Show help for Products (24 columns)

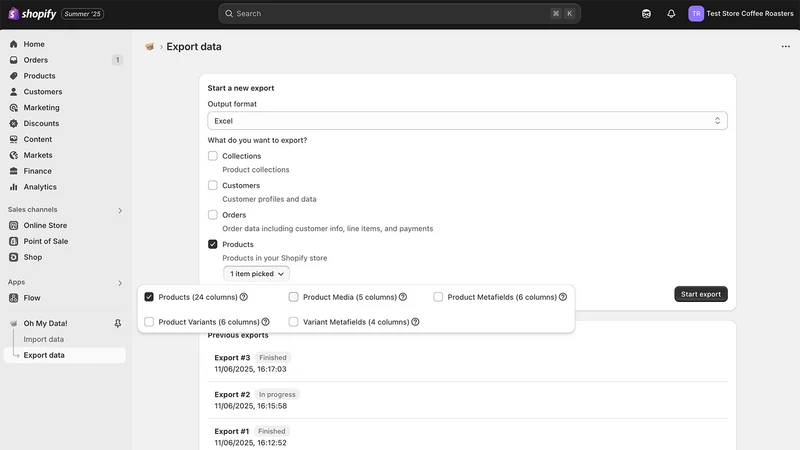(x=244, y=297)
